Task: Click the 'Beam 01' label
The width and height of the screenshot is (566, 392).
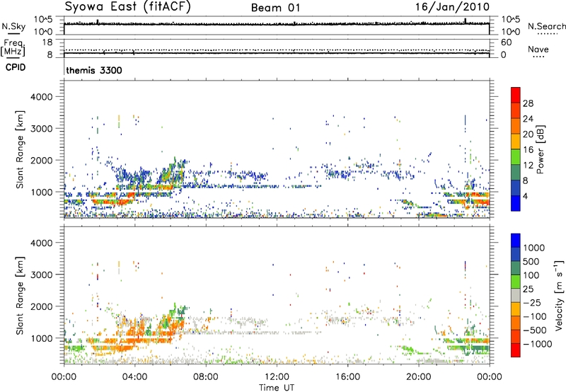Action: tap(275, 8)
